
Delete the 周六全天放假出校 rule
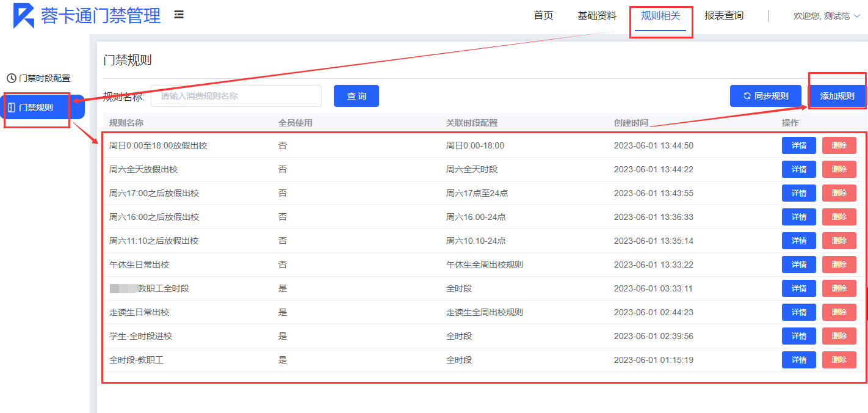839,169
